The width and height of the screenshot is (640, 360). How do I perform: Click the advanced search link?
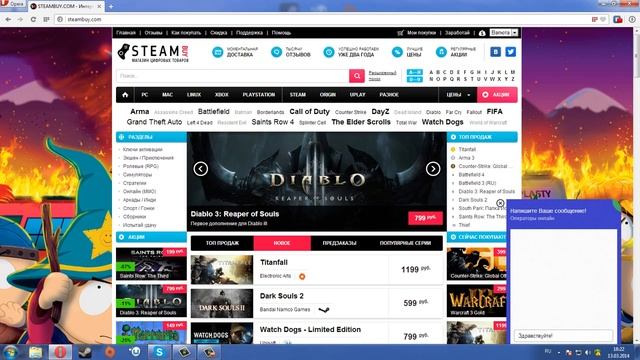[x=382, y=76]
